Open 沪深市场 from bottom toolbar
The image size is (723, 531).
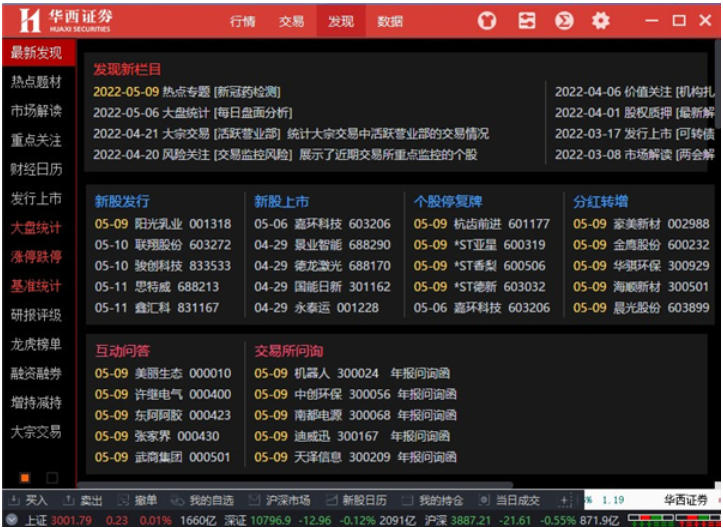click(279, 500)
